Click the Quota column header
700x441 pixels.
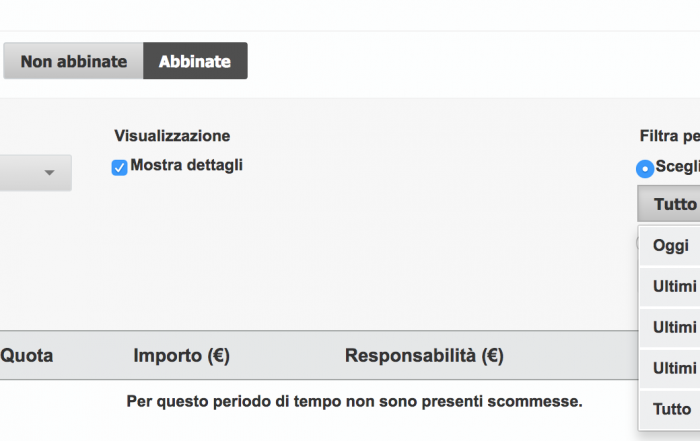27,355
